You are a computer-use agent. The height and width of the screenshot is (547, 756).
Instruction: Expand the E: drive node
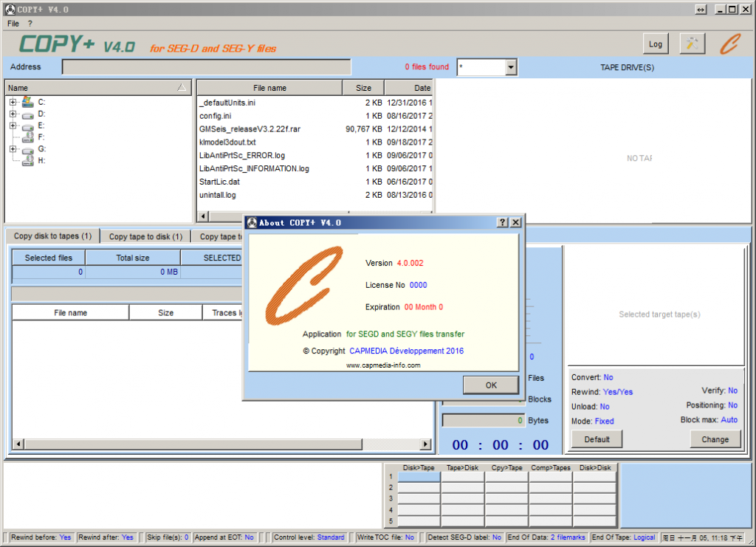(13, 125)
